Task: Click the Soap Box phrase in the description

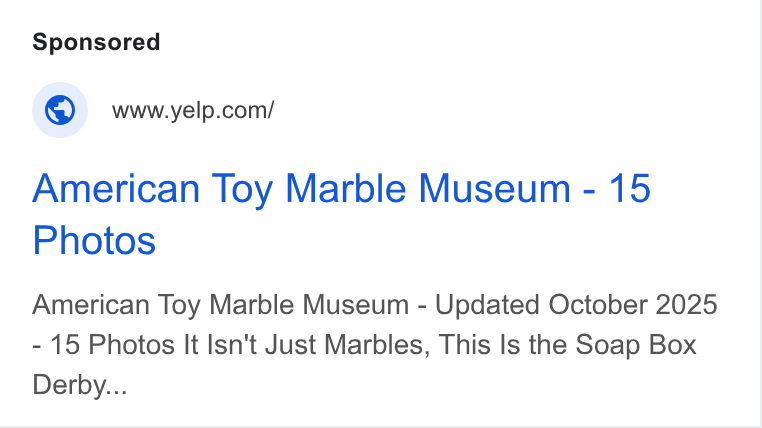Action: [636, 345]
